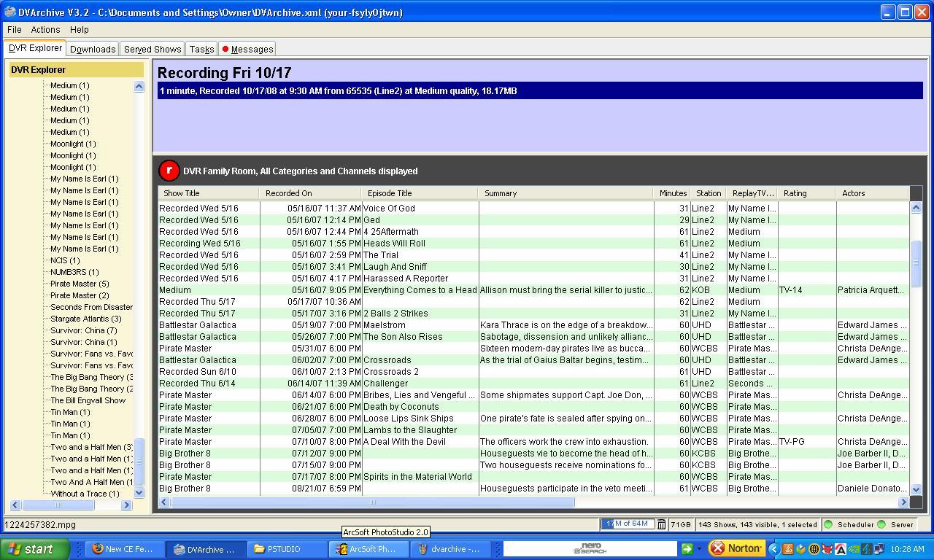The height and width of the screenshot is (560, 934).
Task: Click the green Nero Search go arrow
Action: tap(687, 548)
